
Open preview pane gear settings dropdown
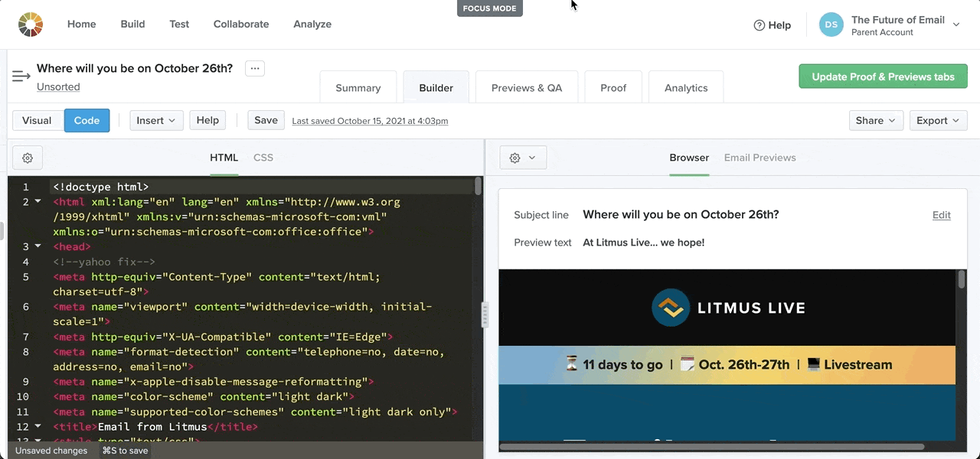tap(523, 158)
